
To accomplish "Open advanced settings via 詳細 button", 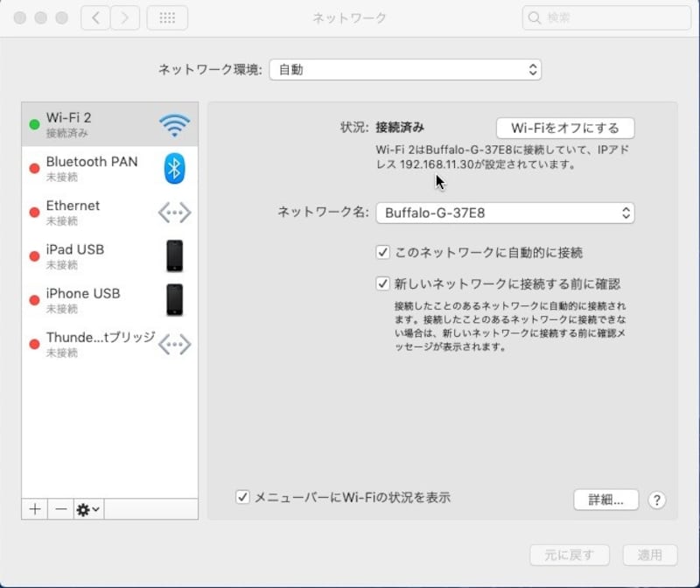I will [605, 500].
